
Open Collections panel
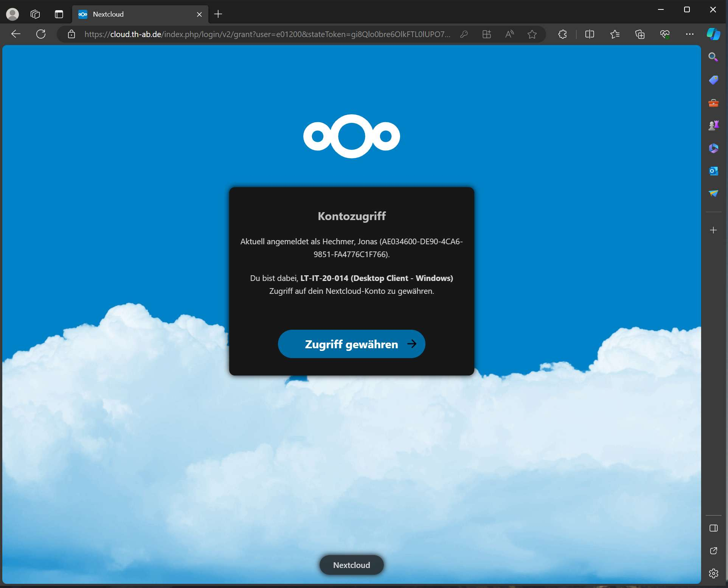click(x=640, y=34)
